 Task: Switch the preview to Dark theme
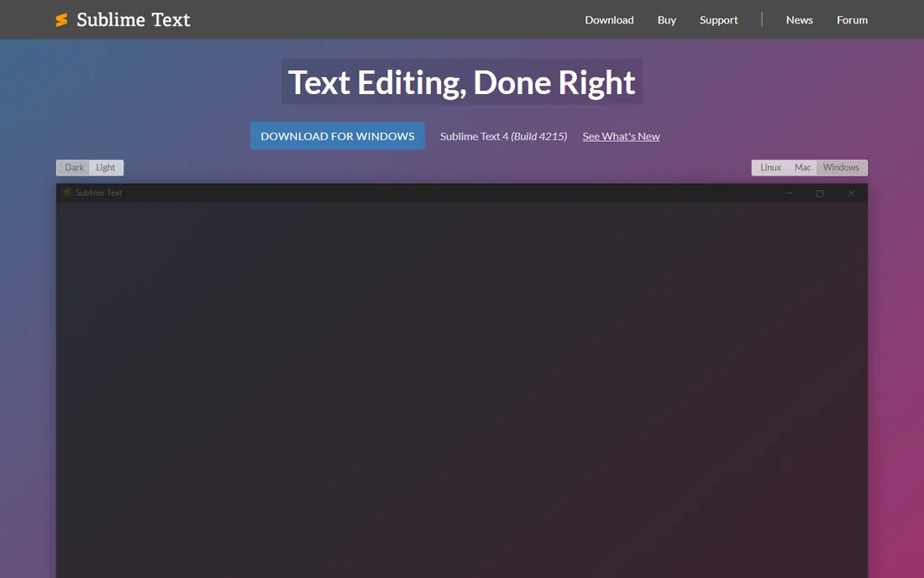74,167
